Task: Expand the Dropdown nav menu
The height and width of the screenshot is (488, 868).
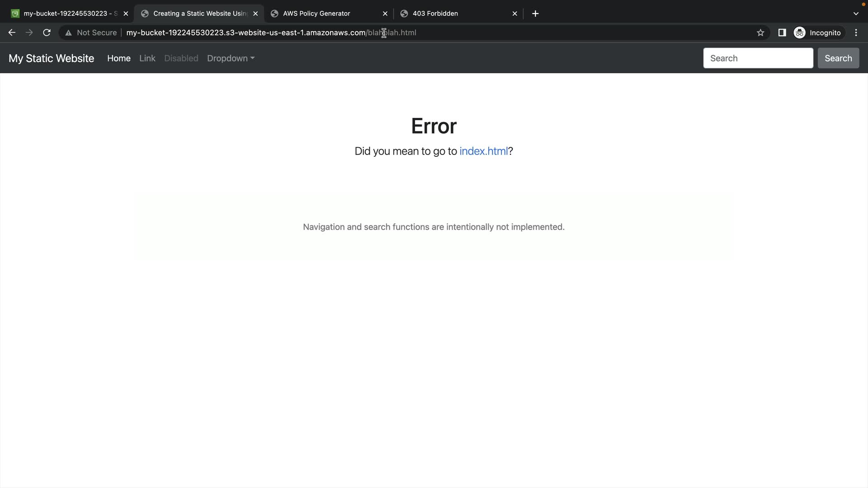Action: click(x=231, y=58)
